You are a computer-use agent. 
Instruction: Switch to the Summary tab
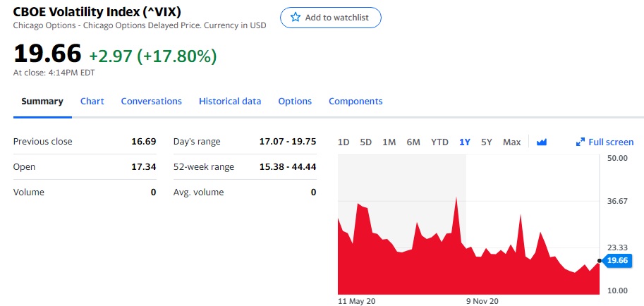tap(42, 101)
